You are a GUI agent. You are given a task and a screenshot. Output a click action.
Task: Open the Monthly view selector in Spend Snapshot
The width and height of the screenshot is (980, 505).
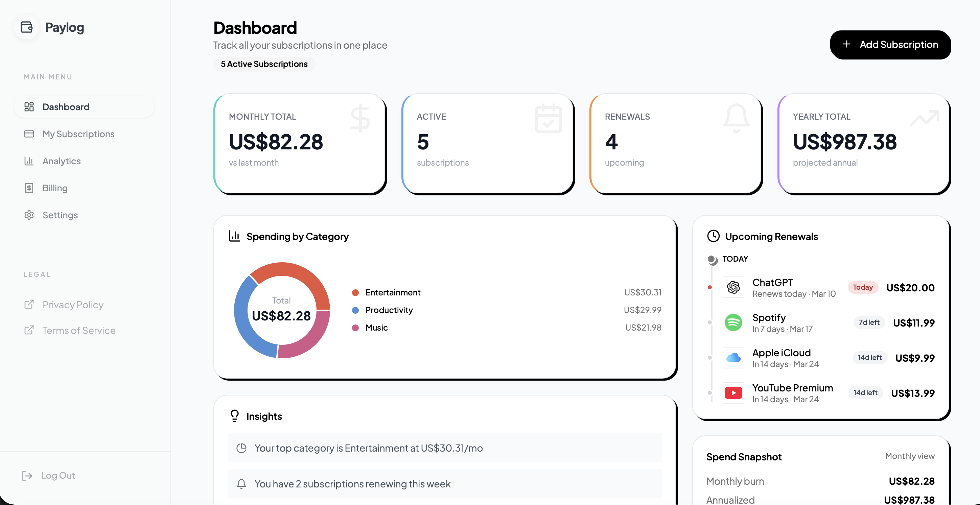pos(910,456)
